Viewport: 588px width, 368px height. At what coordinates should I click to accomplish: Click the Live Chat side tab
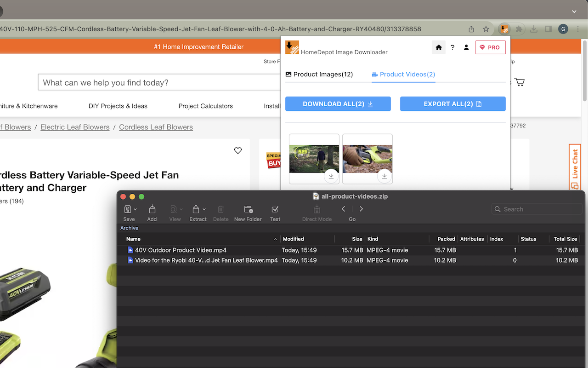[575, 167]
